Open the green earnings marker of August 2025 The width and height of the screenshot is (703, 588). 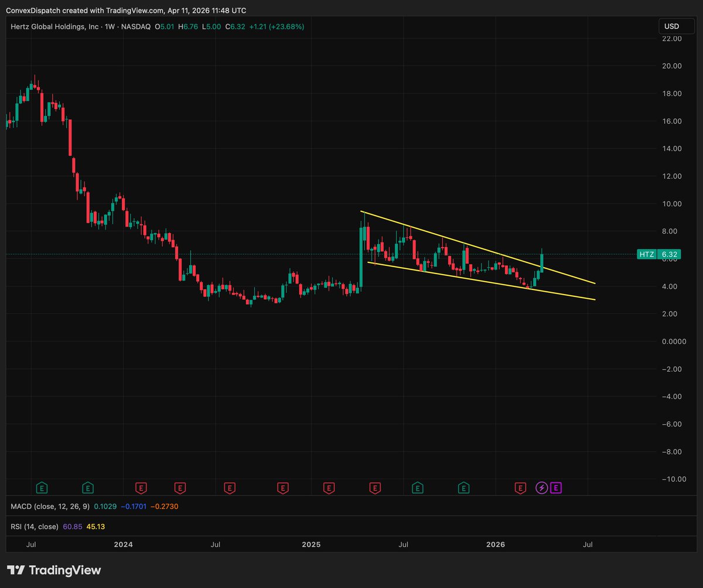[x=417, y=487]
